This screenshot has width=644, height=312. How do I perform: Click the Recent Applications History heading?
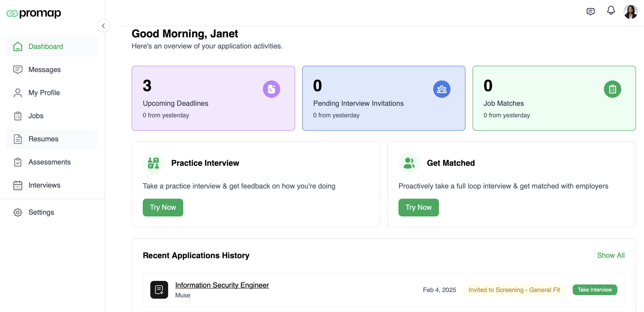point(196,256)
